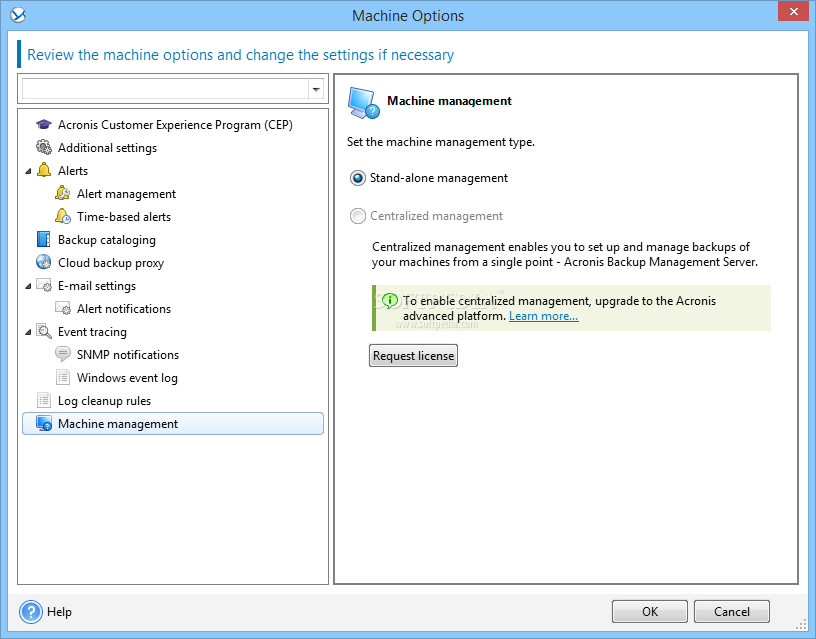
Task: Click the list icon beside Windows event log
Action: pyautogui.click(x=62, y=377)
